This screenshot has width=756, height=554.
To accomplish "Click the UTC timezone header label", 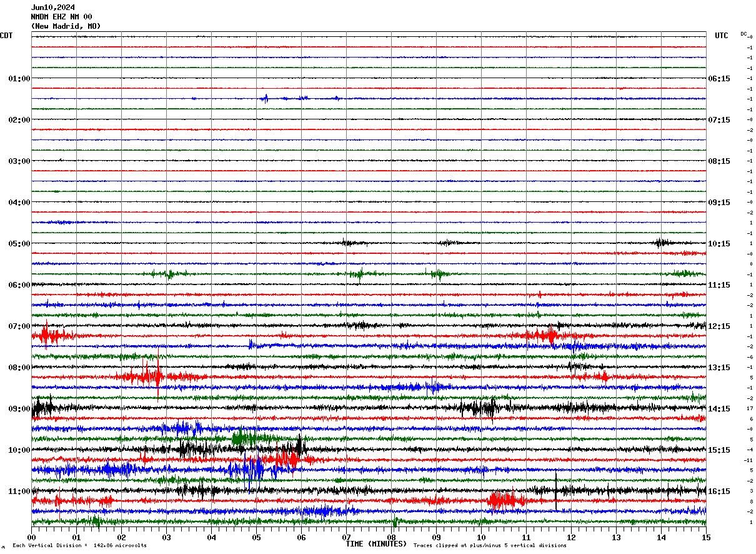I will tap(721, 36).
